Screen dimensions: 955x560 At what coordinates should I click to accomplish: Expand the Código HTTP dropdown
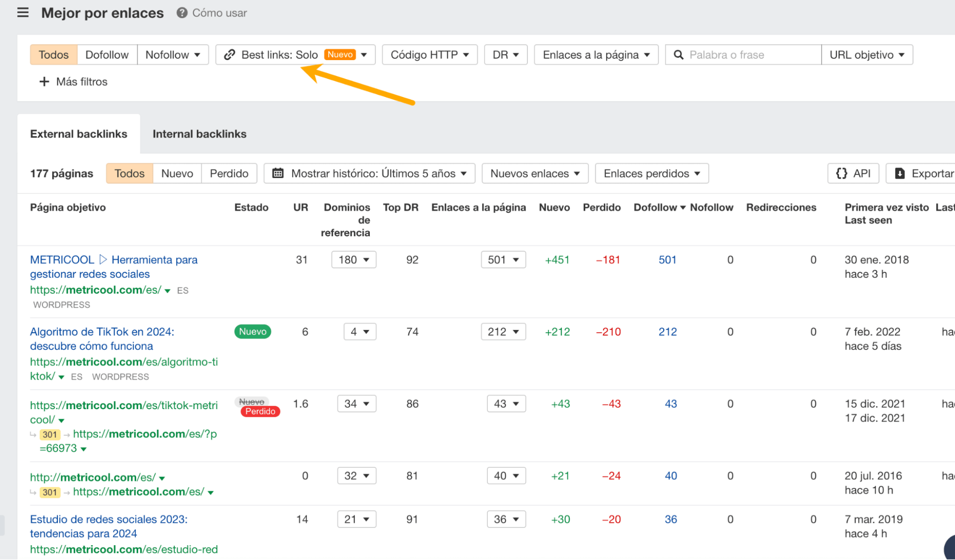(429, 54)
